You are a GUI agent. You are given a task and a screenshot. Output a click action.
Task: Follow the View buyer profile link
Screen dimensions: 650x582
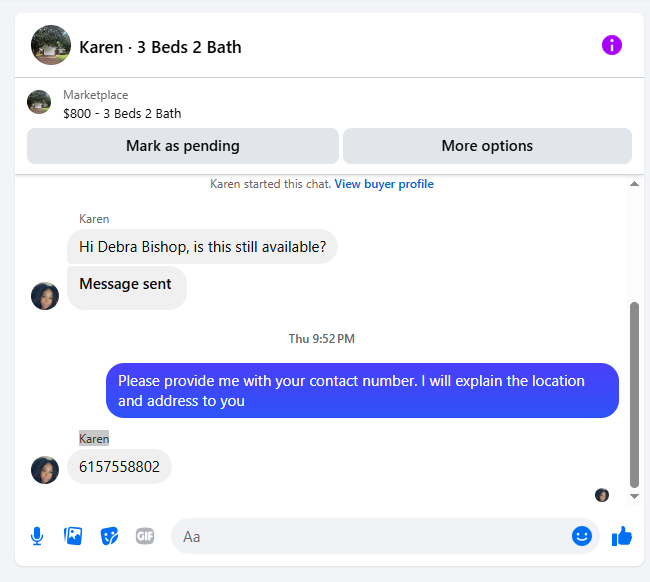click(x=384, y=184)
